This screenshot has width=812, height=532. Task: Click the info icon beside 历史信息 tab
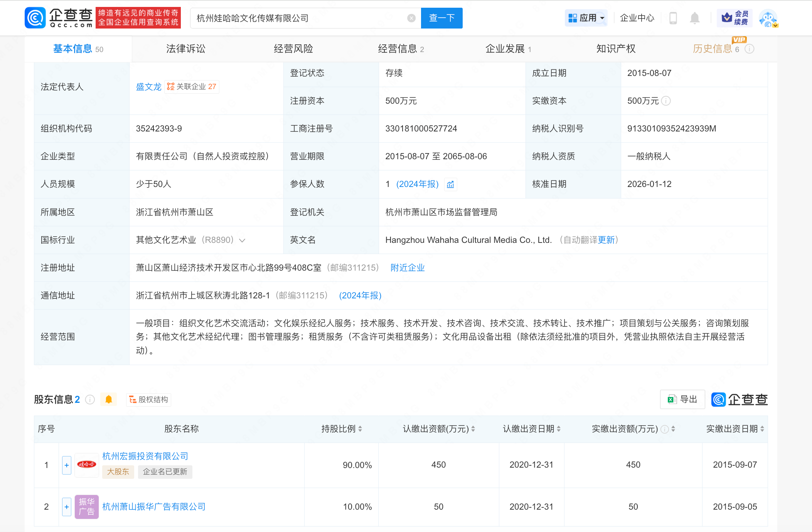tap(750, 49)
